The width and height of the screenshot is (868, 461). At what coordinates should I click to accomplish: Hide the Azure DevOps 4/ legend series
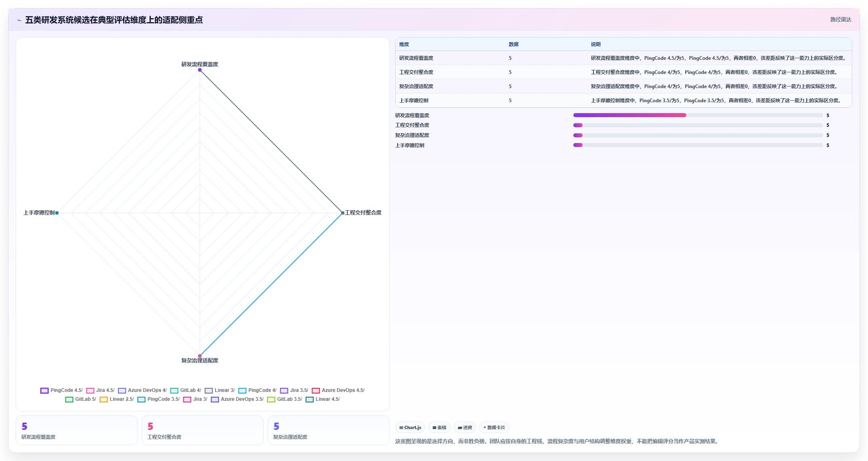pyautogui.click(x=142, y=390)
